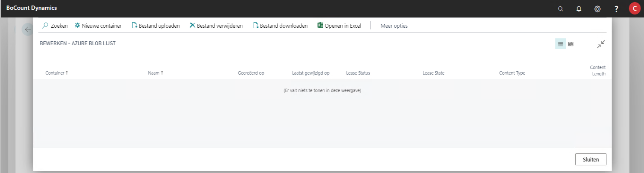Switch to tile view layout
Viewport: 644px width, 173px height.
click(571, 44)
